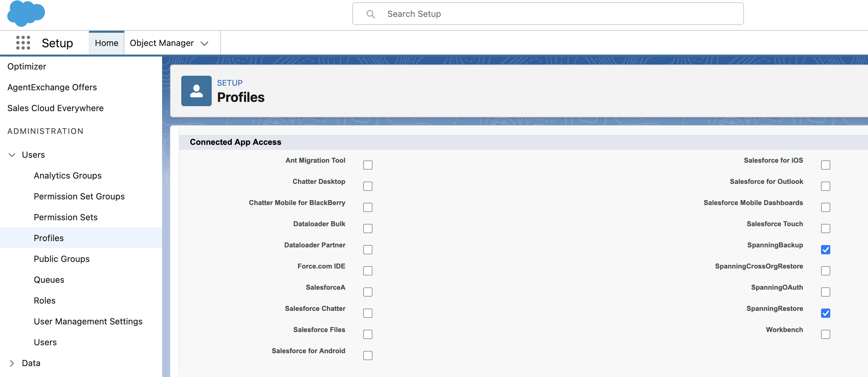Select Permission Sets in sidebar

point(66,217)
